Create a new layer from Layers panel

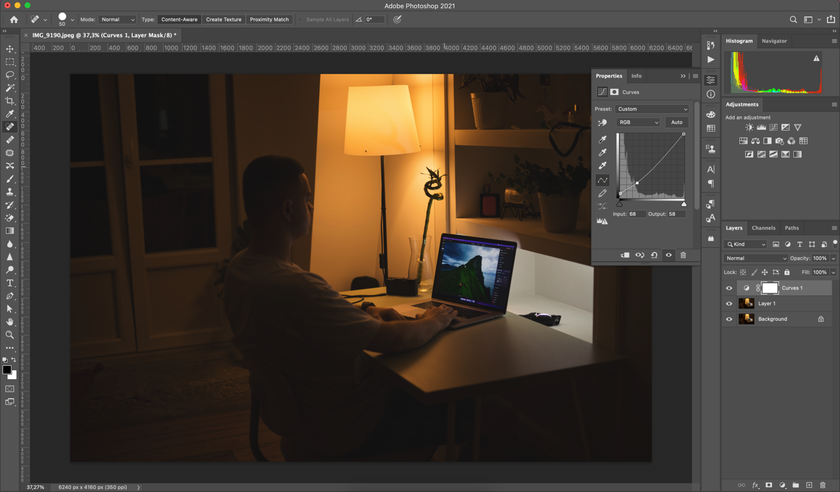coord(809,484)
